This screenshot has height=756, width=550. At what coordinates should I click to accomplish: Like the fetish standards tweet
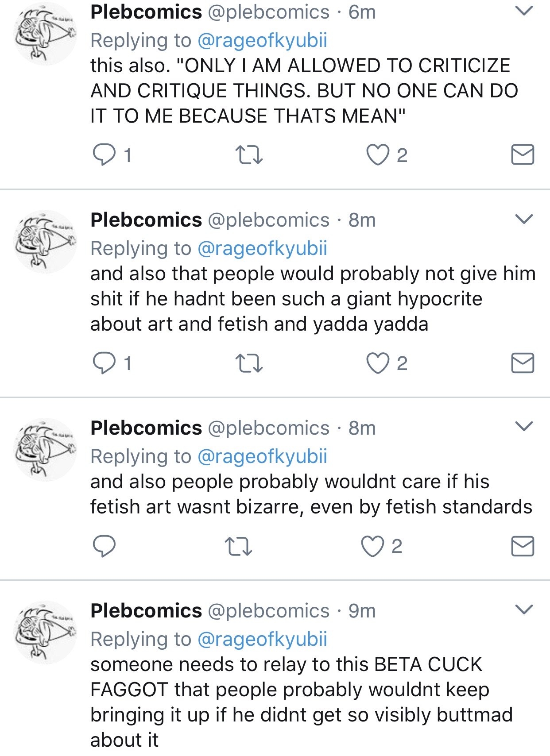click(x=372, y=546)
